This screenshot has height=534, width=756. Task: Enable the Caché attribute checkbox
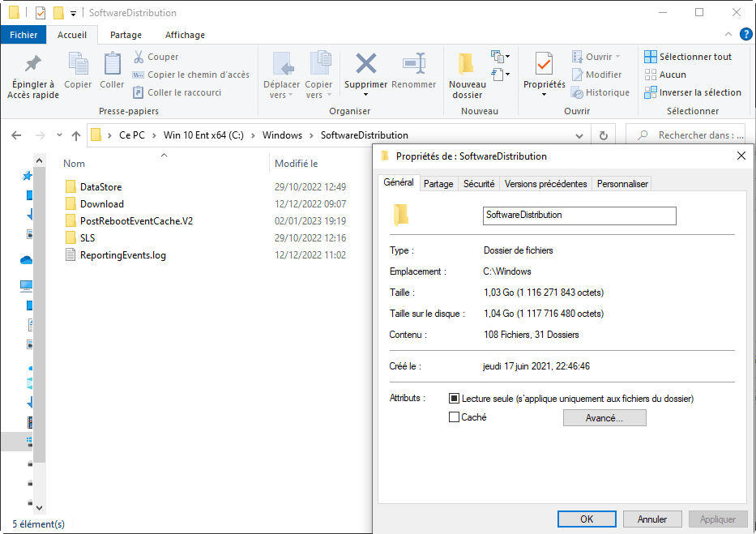(x=454, y=417)
